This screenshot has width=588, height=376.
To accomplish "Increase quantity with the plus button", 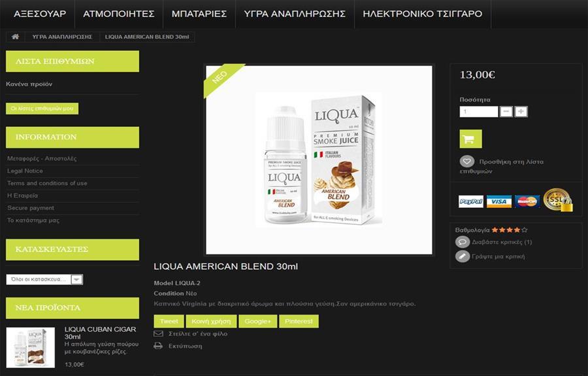I will point(521,111).
